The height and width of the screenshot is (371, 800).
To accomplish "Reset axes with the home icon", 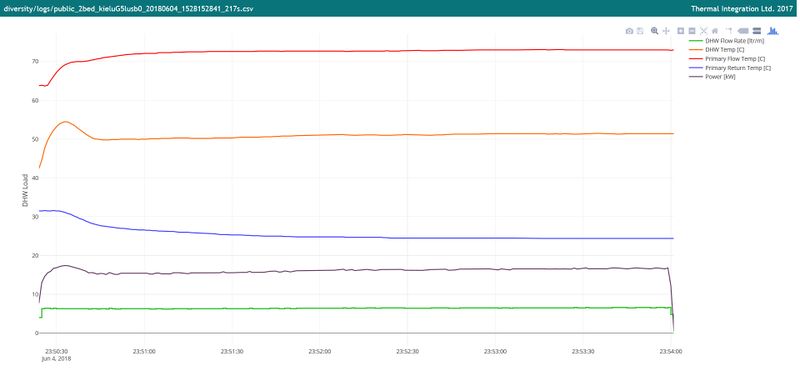I will 715,31.
